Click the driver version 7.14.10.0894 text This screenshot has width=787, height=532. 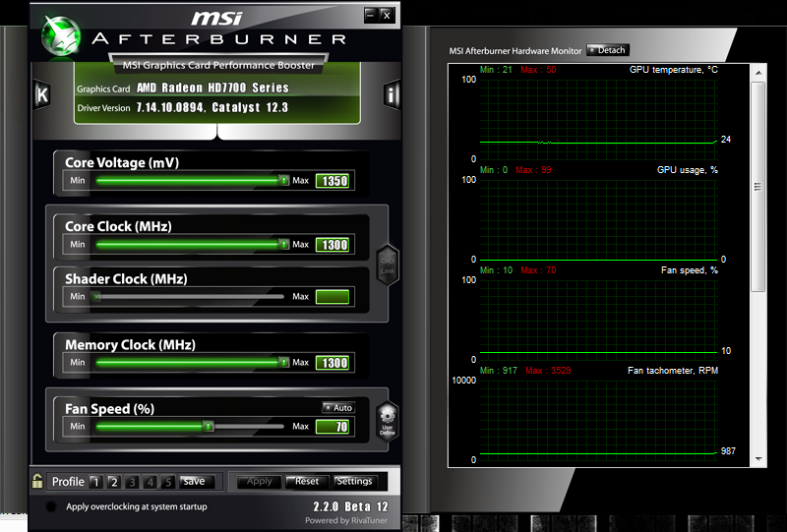(x=170, y=107)
